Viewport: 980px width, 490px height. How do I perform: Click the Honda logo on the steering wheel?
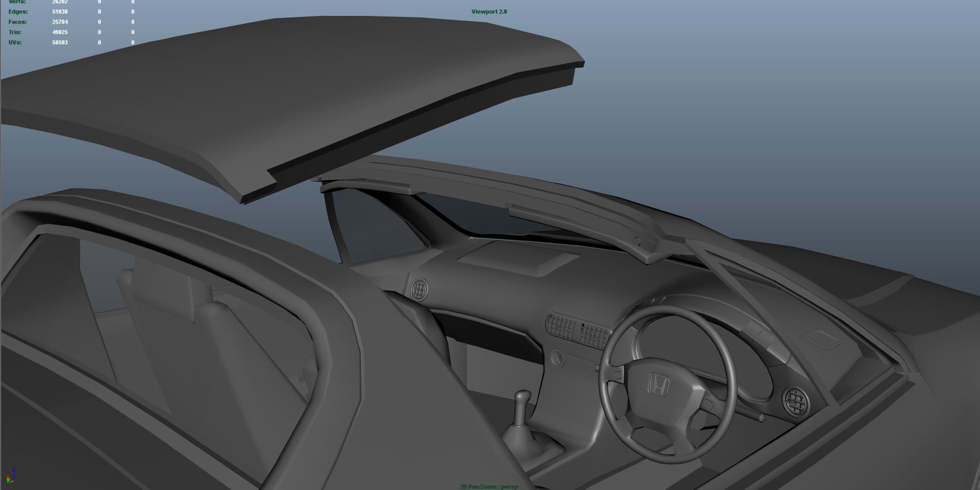click(x=658, y=385)
